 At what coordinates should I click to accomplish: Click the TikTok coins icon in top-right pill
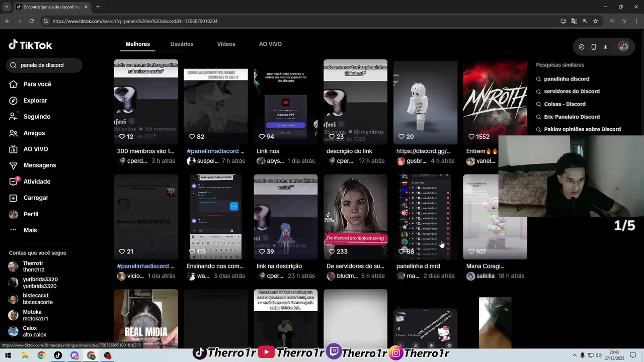(x=582, y=47)
